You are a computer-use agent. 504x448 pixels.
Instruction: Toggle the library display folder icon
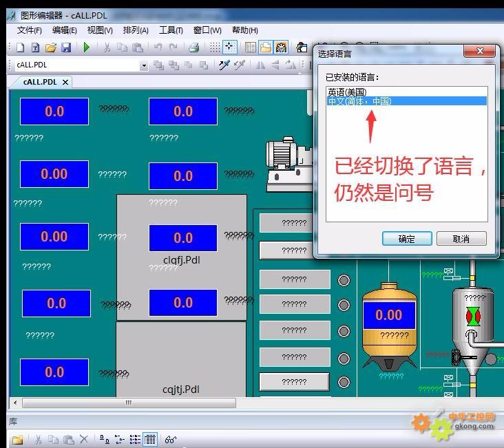tap(266, 47)
